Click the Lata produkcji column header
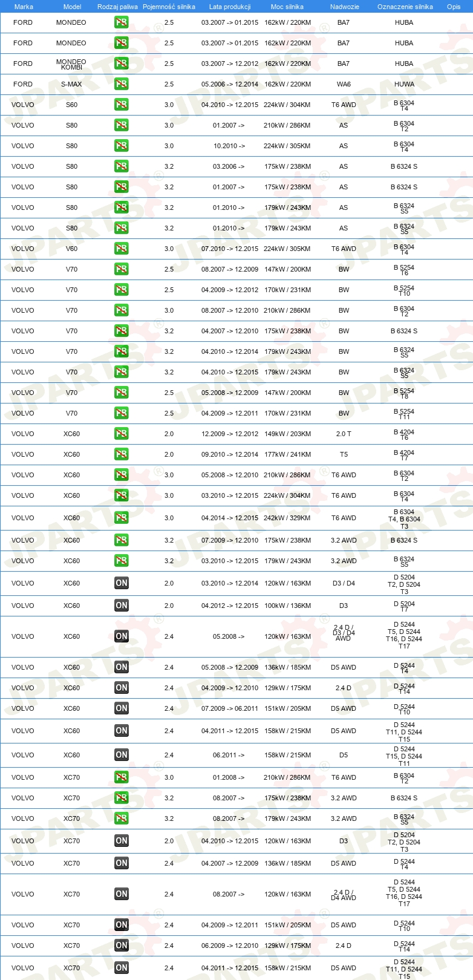Screen dimensions: 473x980 coord(230,7)
